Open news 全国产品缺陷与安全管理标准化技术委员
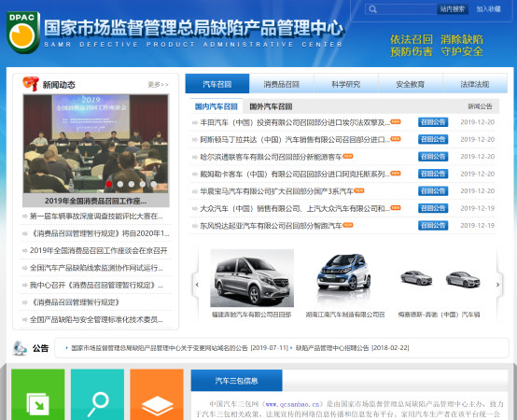This screenshot has height=420, width=517. 96,319
